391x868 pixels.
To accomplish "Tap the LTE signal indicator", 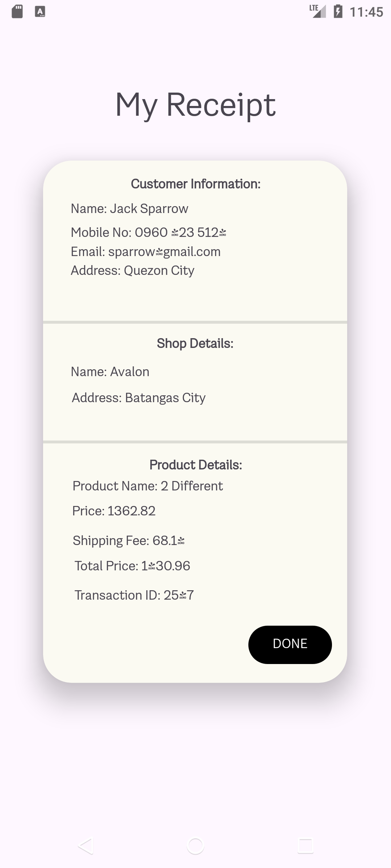I will (x=318, y=11).
